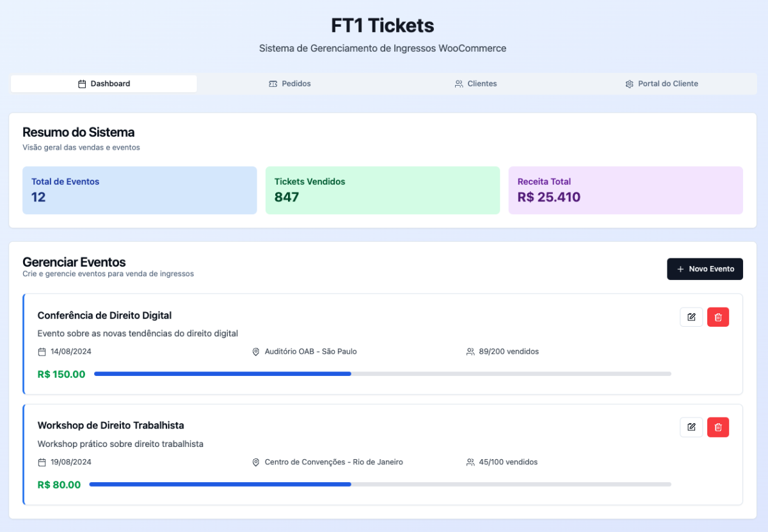Click the Tickets Vendidos summary card
Screen dimensions: 768x532
[x=382, y=191]
